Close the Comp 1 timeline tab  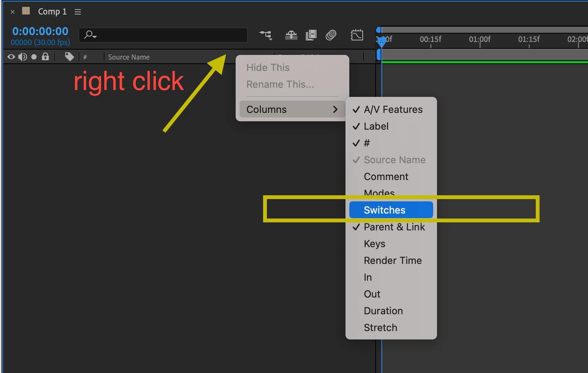point(13,12)
